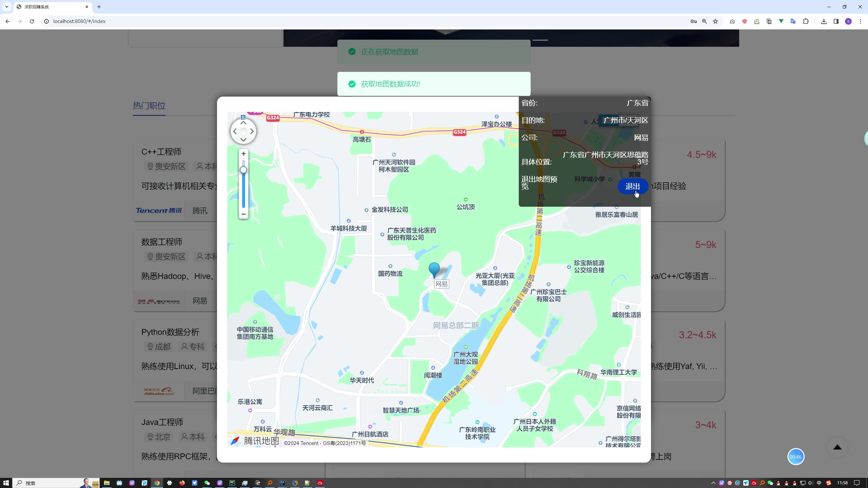This screenshot has width=868, height=488.
Task: Click the 网易 marker label on the map
Action: click(441, 284)
